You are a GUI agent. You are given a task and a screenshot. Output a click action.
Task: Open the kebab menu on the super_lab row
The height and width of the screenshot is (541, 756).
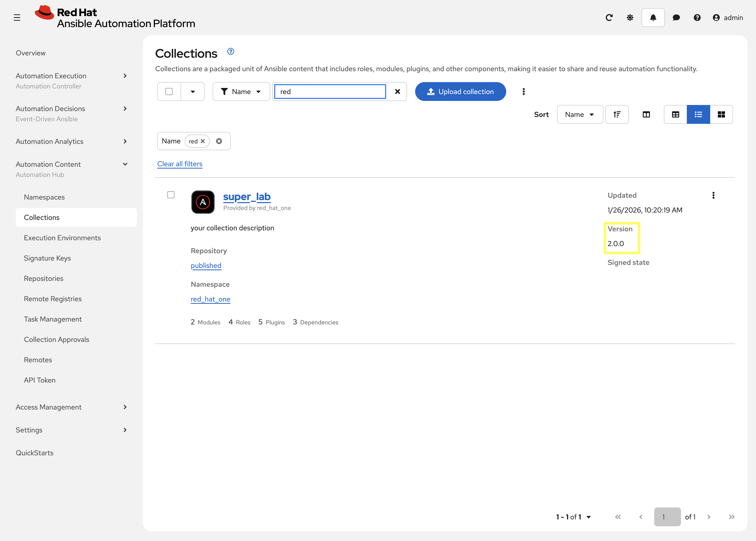(714, 195)
